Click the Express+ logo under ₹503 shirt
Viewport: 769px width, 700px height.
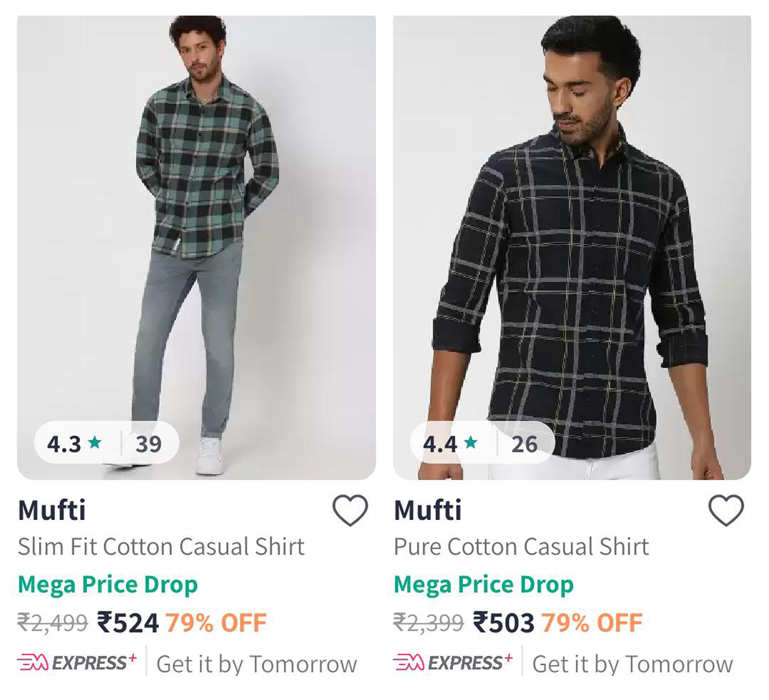[x=453, y=663]
